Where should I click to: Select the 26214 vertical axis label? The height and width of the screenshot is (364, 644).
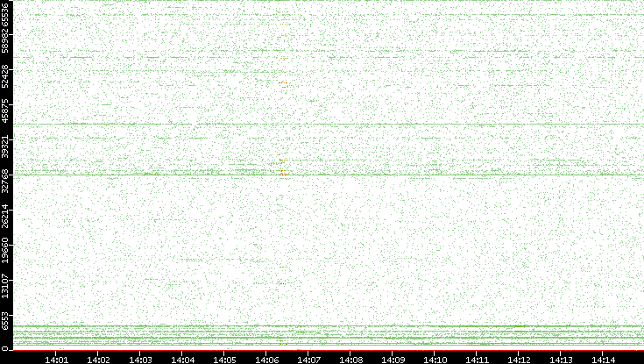pyautogui.click(x=4, y=216)
